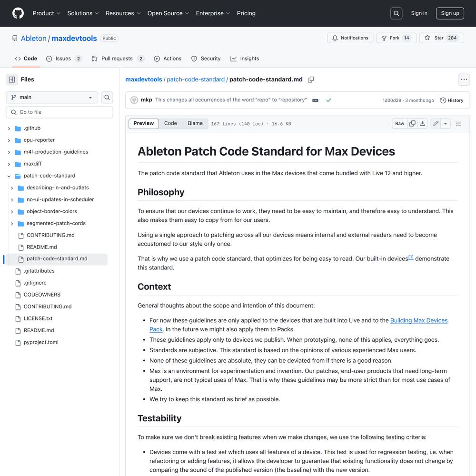View the commit status checkmark
Image resolution: width=476 pixels, height=476 pixels.
click(x=328, y=100)
